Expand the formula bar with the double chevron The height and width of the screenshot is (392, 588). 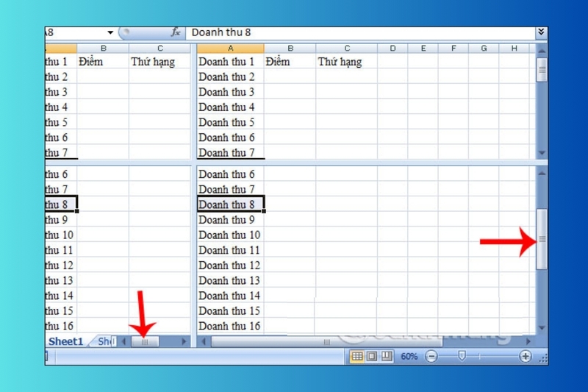tap(541, 32)
